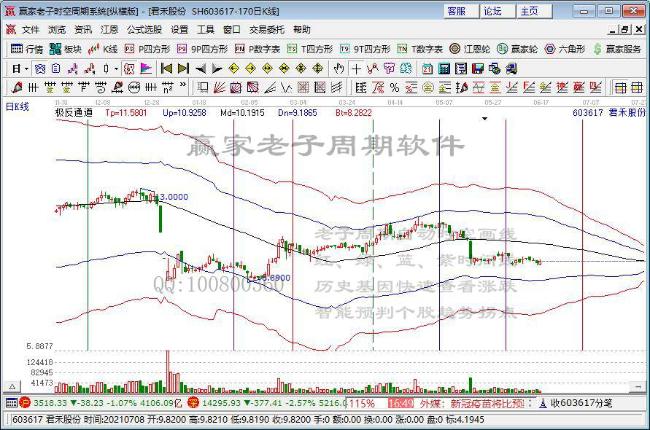Click the 日K线 label
This screenshot has height=430, width=650.
click(17, 107)
